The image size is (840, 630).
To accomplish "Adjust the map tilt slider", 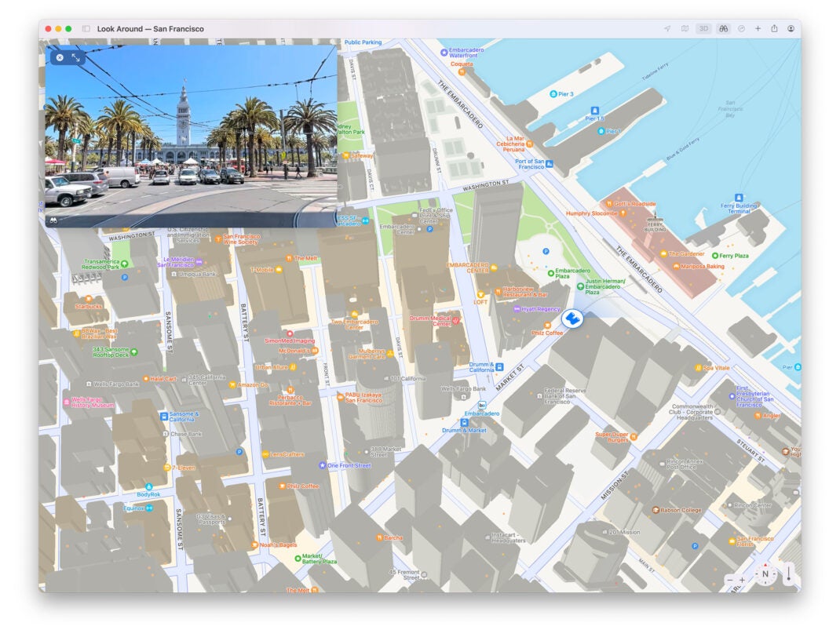I will click(x=787, y=575).
